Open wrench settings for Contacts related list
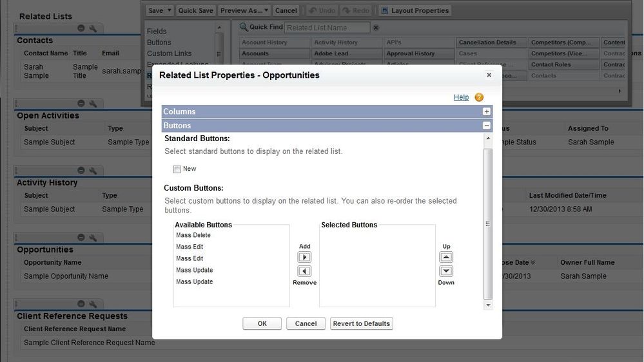Viewport: 644px width, 362px height. [x=93, y=28]
